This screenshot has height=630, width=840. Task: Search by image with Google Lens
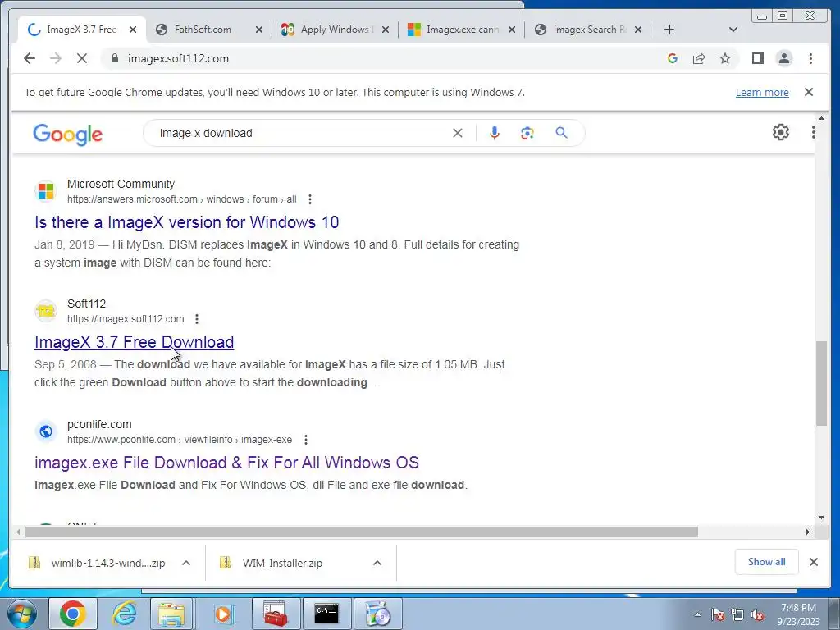point(527,133)
